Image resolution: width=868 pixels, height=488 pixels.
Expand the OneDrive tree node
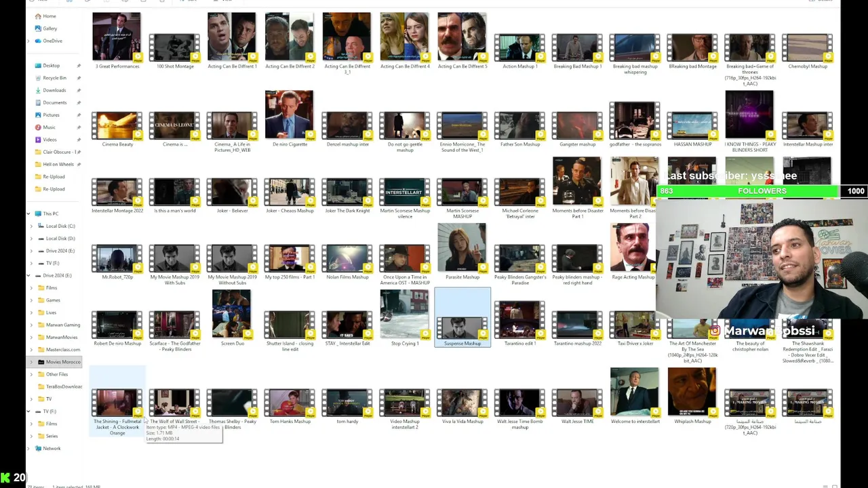[x=28, y=41]
